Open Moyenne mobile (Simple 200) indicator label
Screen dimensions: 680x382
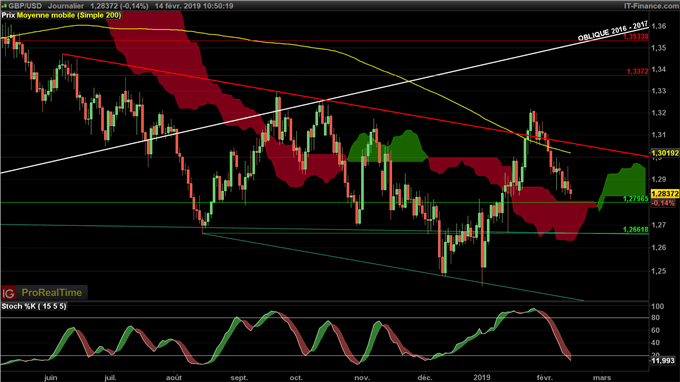[x=69, y=15]
